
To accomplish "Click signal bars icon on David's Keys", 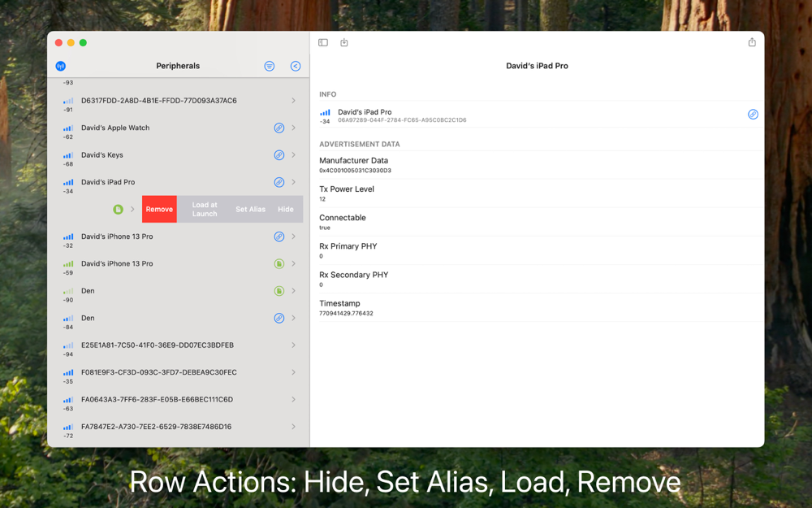I will (x=68, y=155).
